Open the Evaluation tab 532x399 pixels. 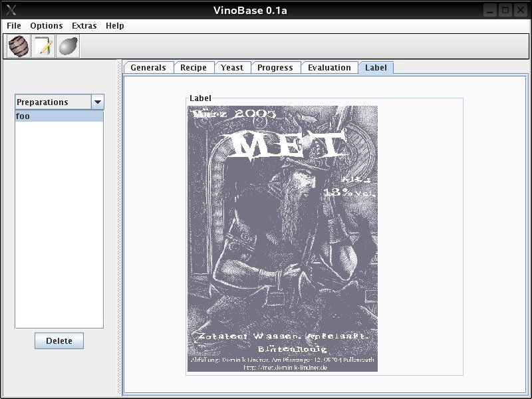[x=329, y=68]
